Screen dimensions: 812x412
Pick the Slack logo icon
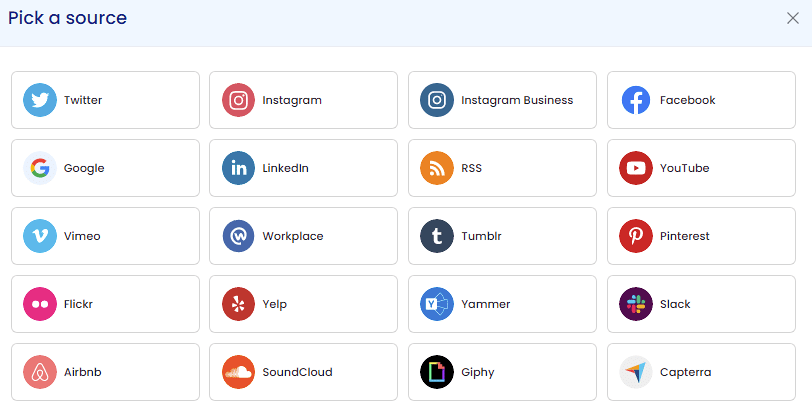point(636,304)
